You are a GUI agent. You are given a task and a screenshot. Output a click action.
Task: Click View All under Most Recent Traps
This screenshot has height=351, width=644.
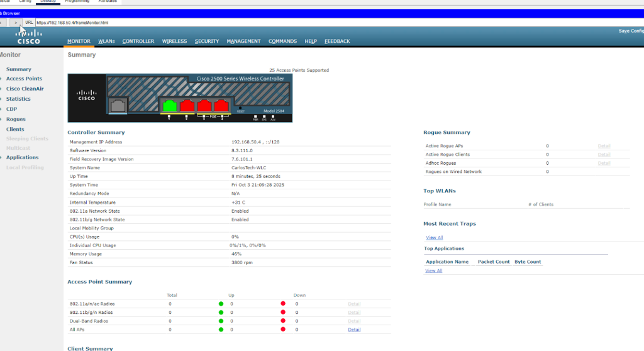(434, 238)
